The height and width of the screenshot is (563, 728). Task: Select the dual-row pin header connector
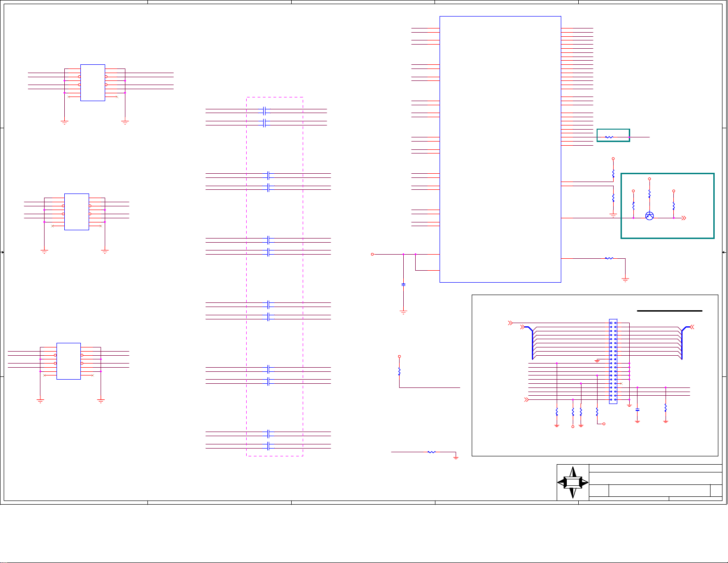613,361
